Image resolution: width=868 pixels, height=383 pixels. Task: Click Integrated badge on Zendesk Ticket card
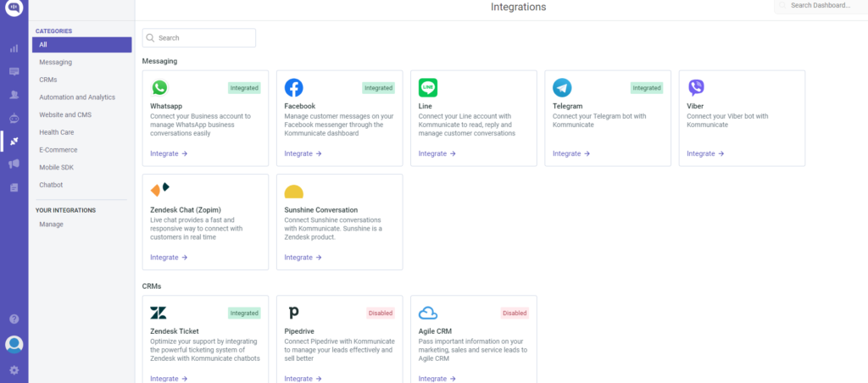(244, 314)
